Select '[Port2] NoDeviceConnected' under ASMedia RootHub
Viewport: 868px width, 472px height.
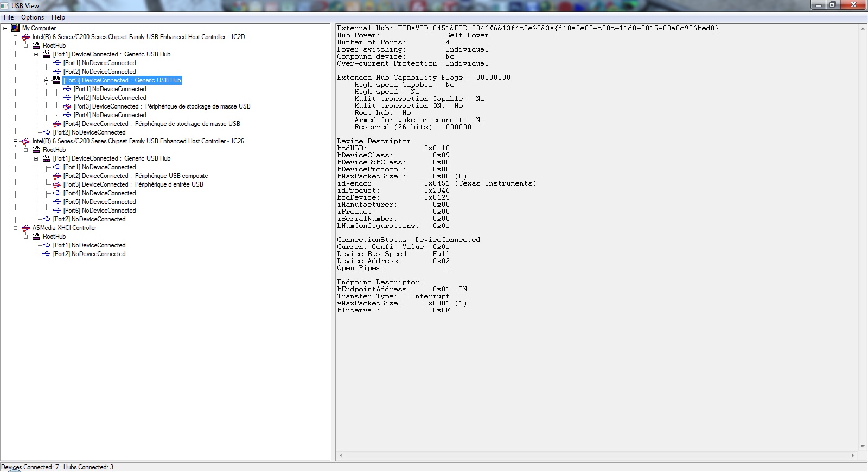click(90, 254)
